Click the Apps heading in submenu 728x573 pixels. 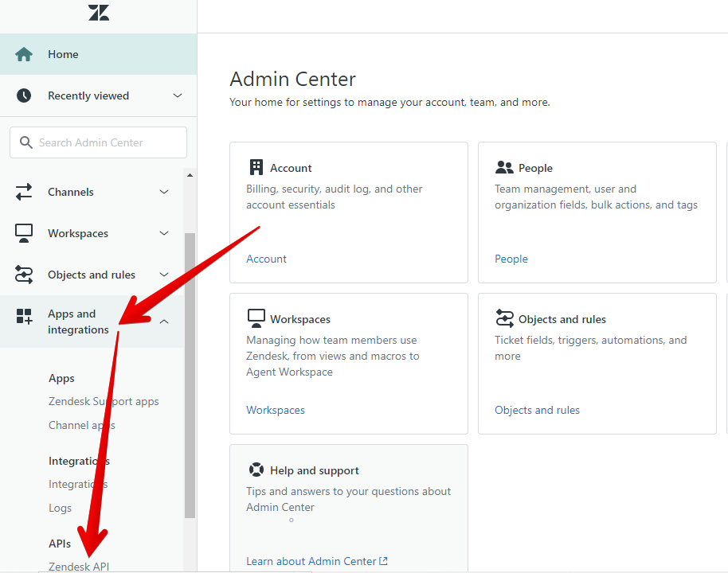[x=61, y=378]
